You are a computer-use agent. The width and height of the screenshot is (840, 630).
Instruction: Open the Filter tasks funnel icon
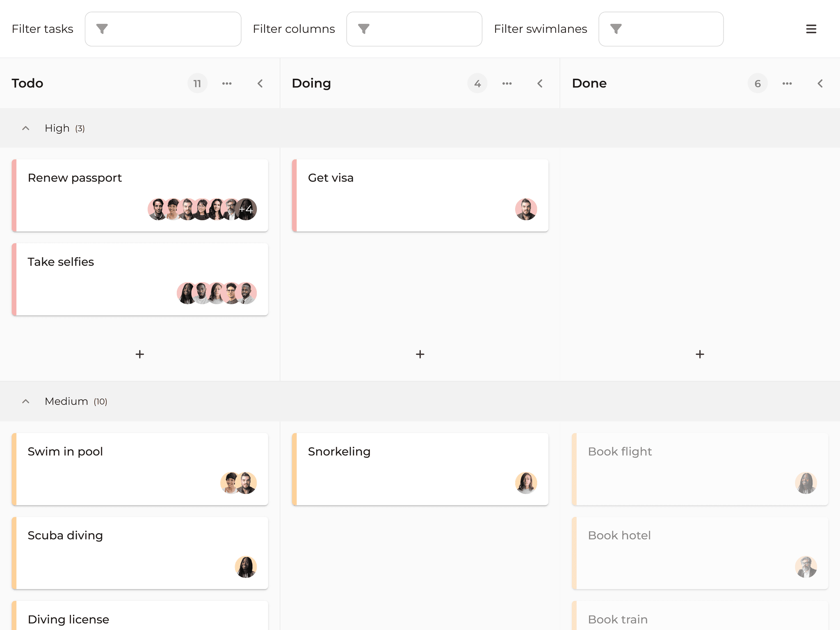click(102, 29)
